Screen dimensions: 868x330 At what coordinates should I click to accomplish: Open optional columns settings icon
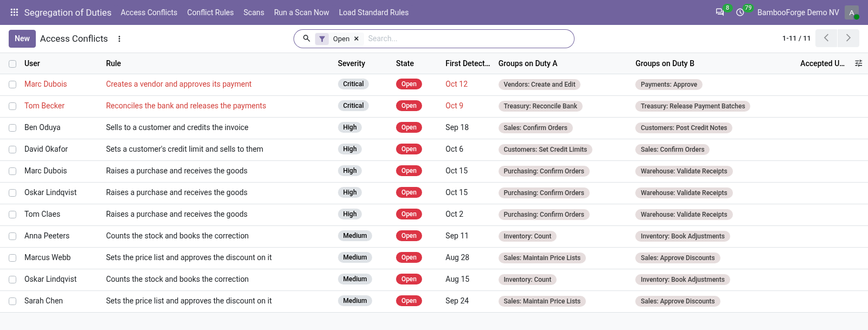click(x=858, y=63)
